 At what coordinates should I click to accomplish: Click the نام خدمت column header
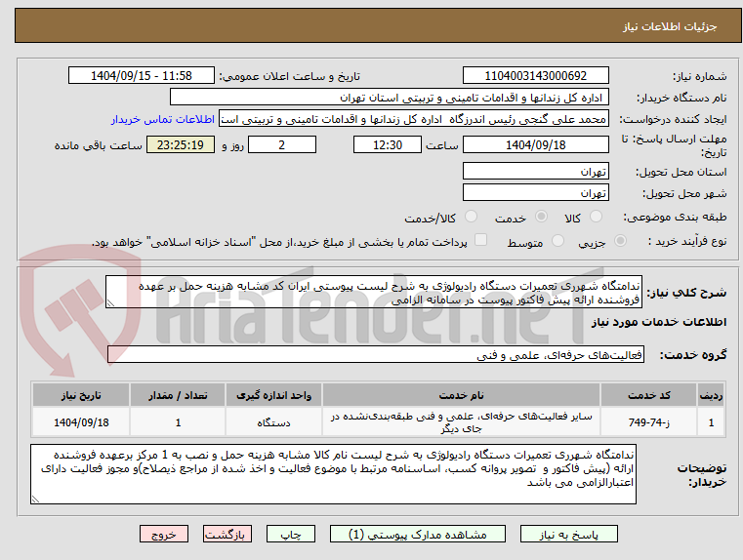pyautogui.click(x=461, y=395)
